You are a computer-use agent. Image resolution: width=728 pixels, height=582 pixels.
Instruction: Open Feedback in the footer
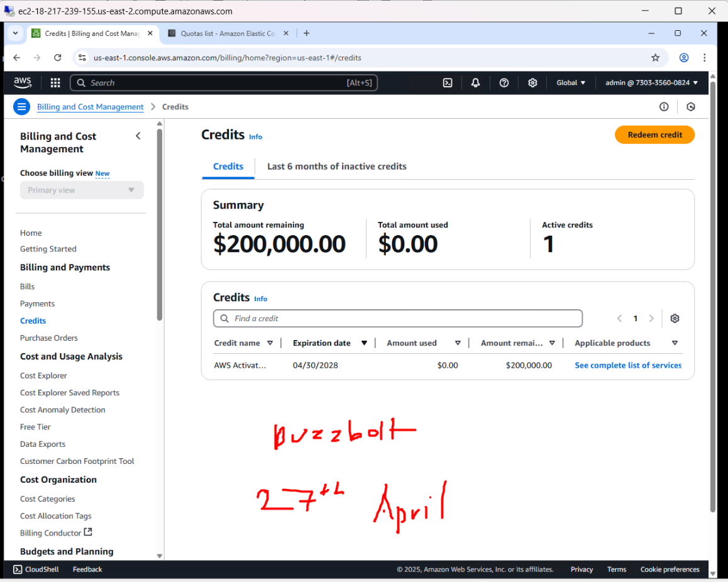(87, 569)
